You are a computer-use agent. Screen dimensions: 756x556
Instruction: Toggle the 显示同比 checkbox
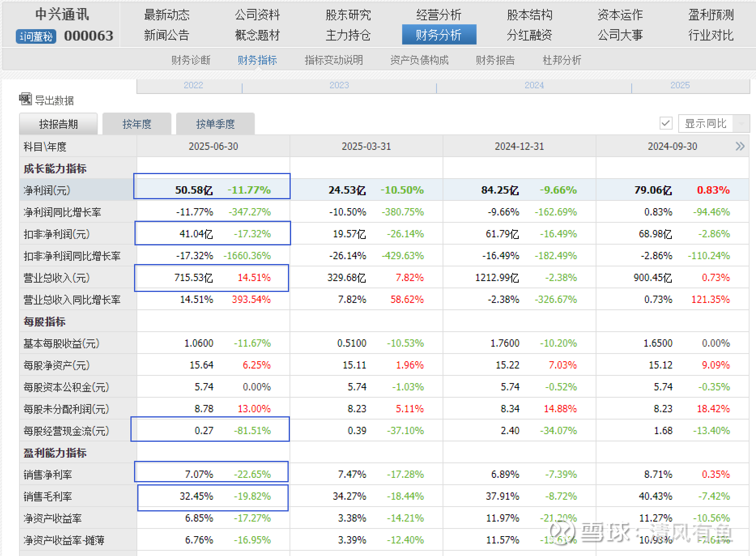[x=666, y=123]
